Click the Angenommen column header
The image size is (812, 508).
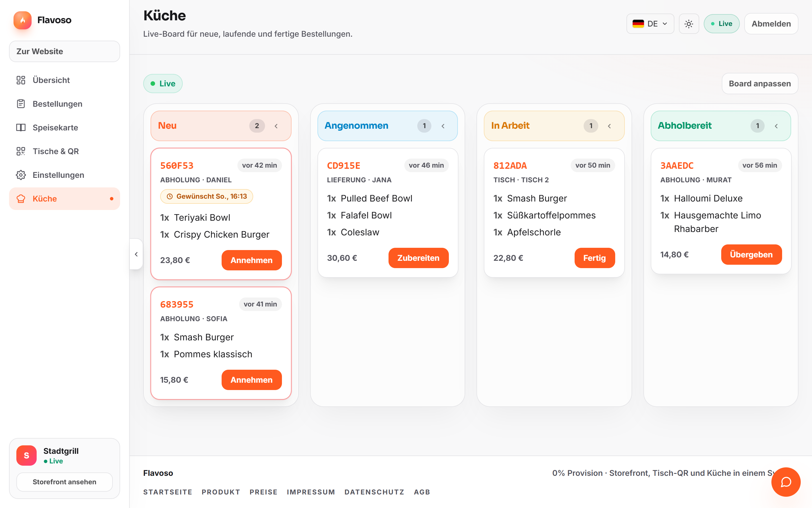point(388,126)
